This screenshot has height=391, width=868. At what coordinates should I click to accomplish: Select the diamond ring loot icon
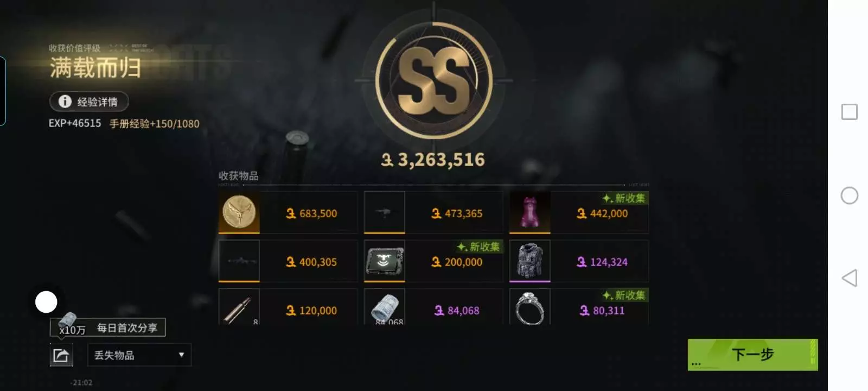tap(529, 307)
